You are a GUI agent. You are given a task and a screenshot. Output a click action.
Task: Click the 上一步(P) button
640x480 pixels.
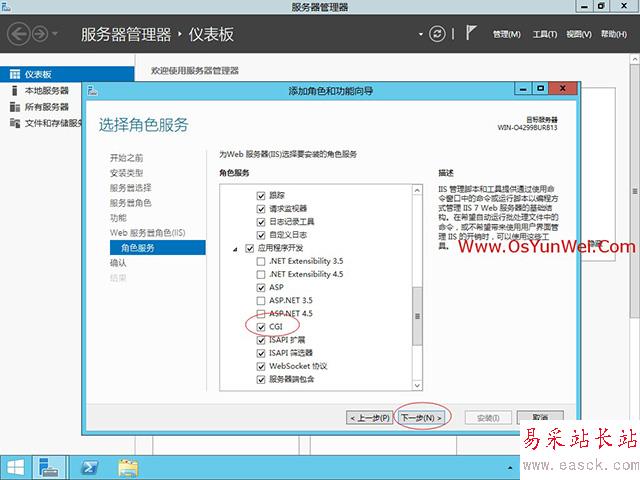[x=369, y=418]
